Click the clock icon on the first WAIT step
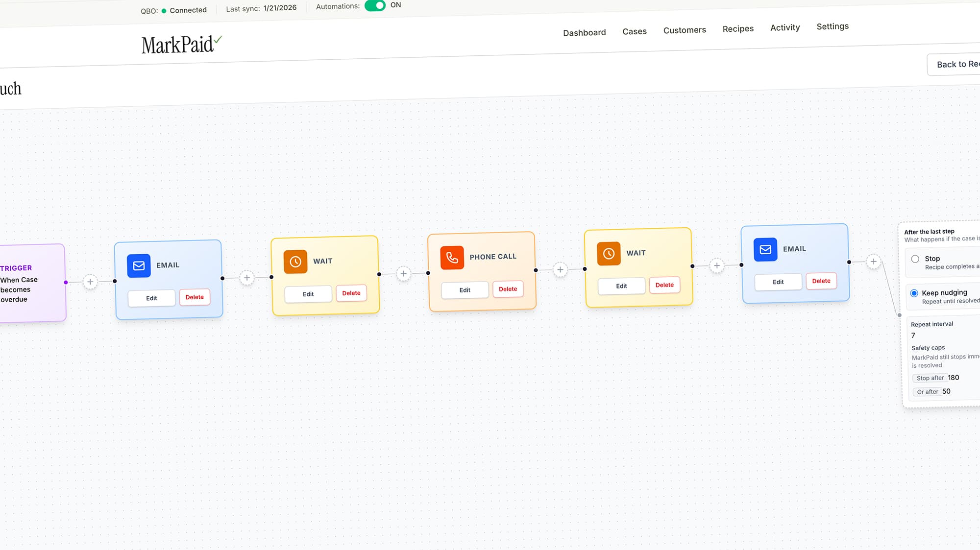The image size is (980, 550). [x=295, y=262]
